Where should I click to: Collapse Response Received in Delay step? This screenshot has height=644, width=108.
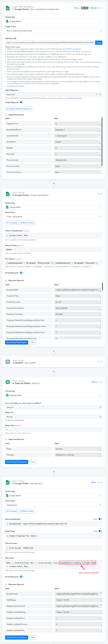point(6,439)
